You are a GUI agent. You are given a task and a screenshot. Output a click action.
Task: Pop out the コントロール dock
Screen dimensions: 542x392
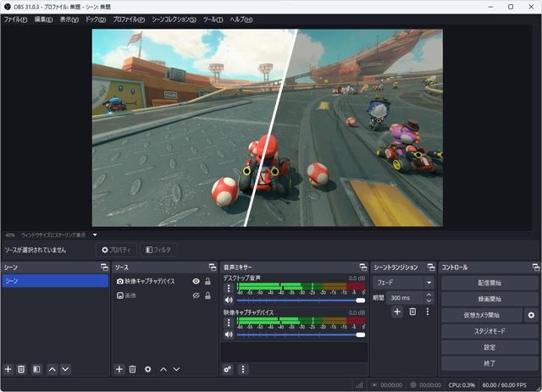(535, 268)
